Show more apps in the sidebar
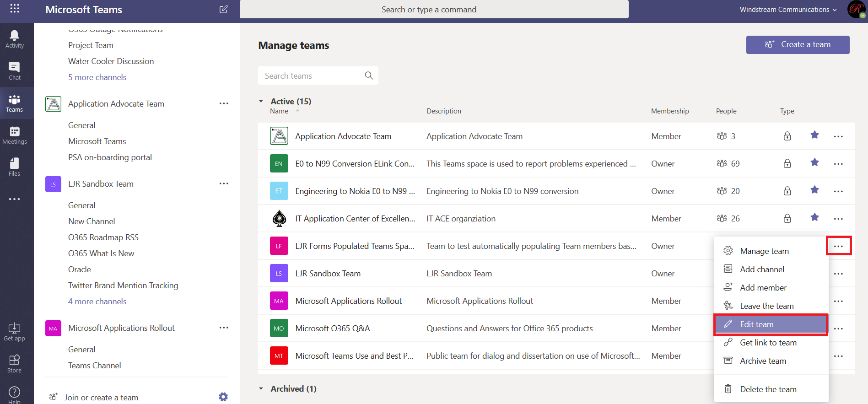868x404 pixels. [15, 199]
